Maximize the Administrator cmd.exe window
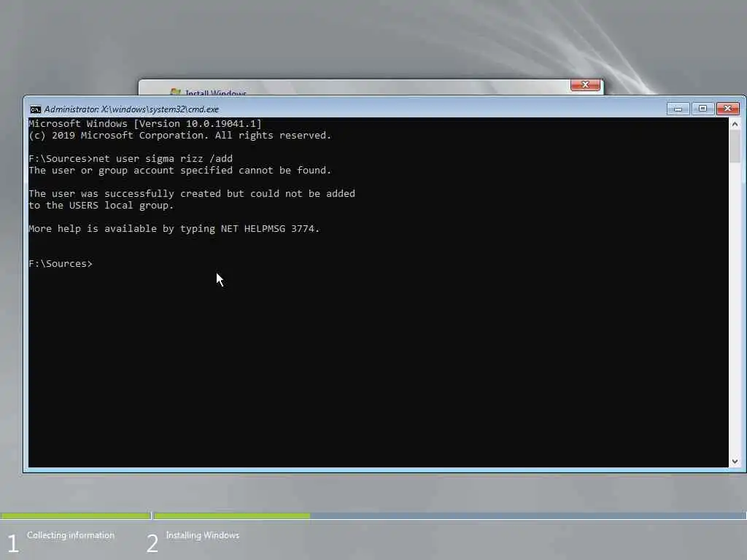This screenshot has height=560, width=747. click(703, 109)
